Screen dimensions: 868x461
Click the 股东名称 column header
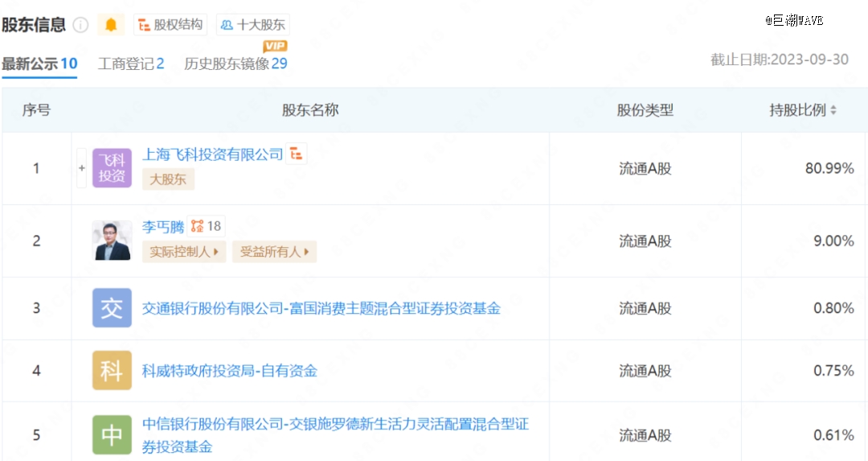[x=310, y=110]
